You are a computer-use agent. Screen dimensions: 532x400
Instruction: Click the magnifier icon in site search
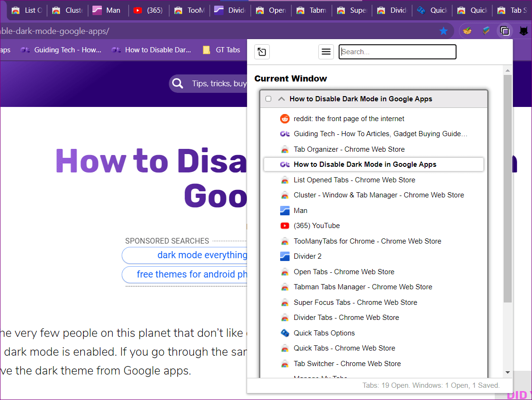[178, 84]
